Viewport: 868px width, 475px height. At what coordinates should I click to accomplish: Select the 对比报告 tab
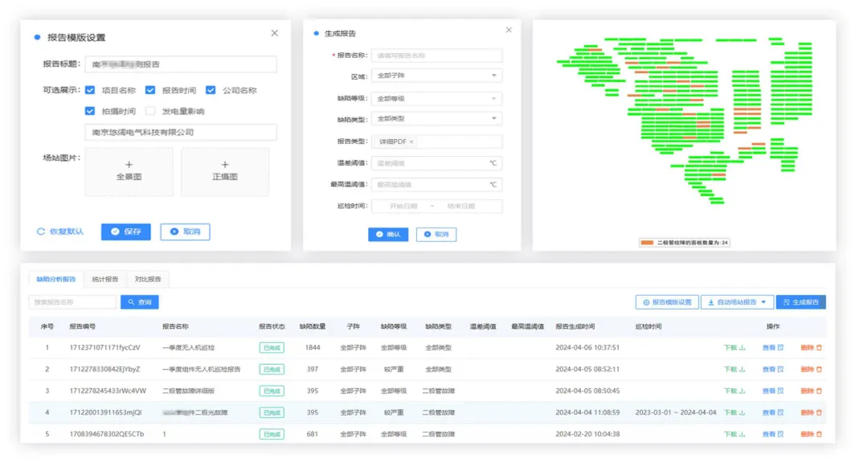146,279
